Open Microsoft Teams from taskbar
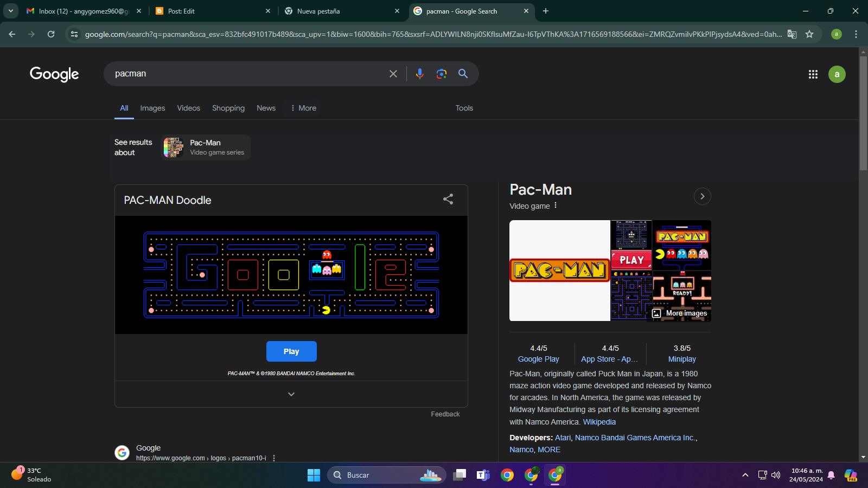This screenshot has height=488, width=868. [483, 475]
